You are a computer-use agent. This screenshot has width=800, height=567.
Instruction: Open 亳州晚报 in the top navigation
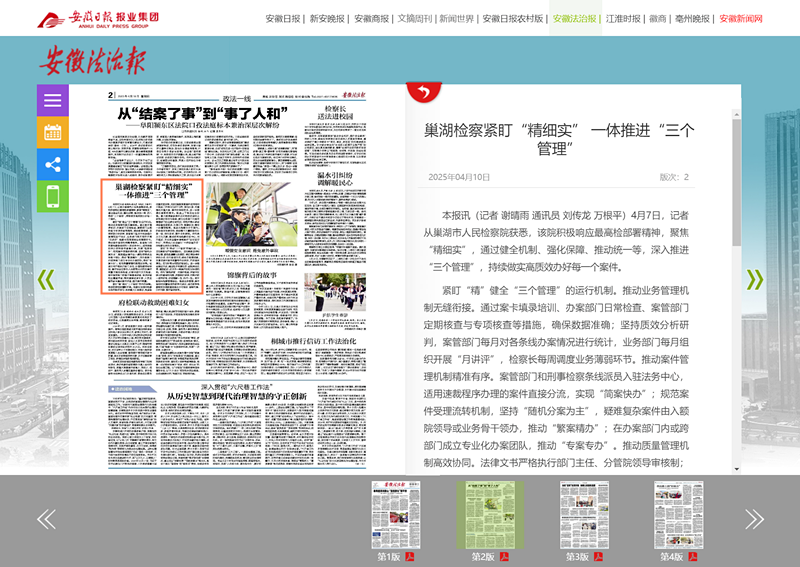(x=692, y=19)
